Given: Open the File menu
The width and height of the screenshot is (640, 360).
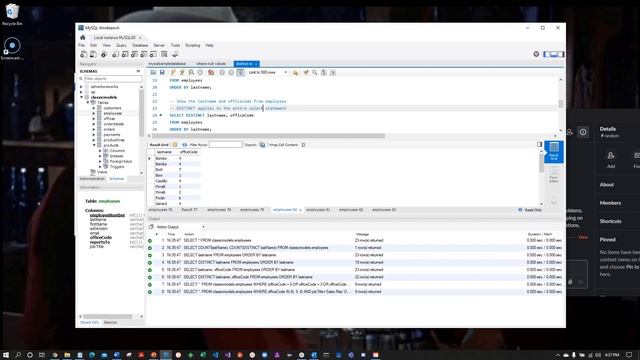Looking at the screenshot, I should tap(82, 45).
